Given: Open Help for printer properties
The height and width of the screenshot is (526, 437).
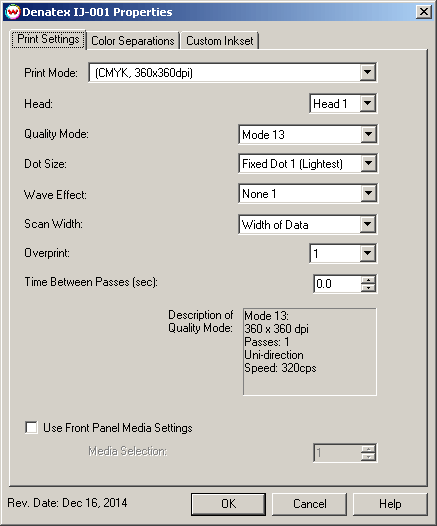Looking at the screenshot, I should [x=390, y=504].
